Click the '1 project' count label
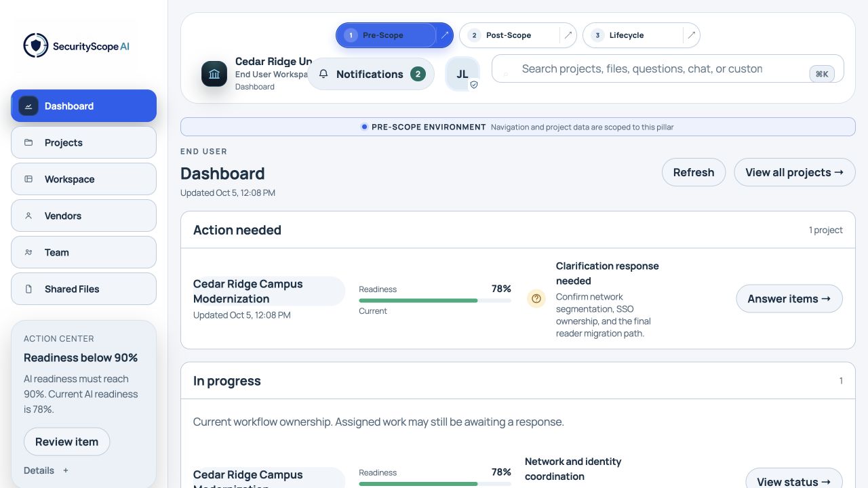The image size is (868, 488). [826, 230]
